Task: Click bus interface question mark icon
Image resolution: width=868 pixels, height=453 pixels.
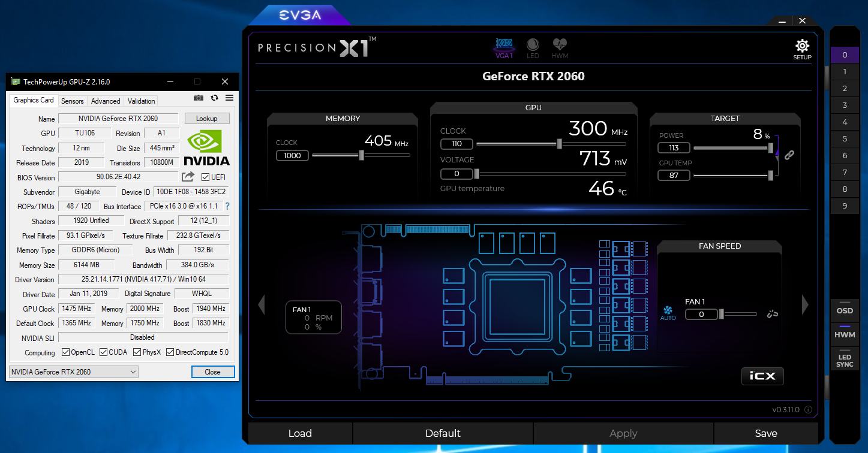Action: (x=227, y=206)
